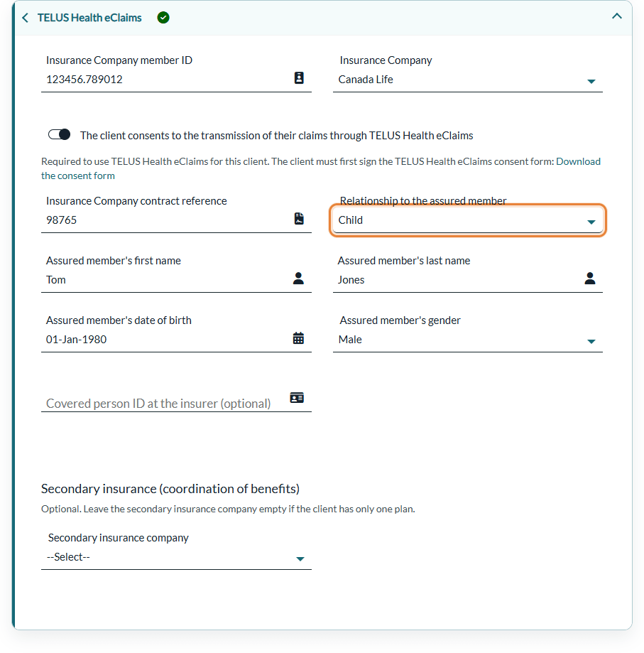Click the member ID badge icon
This screenshot has height=653, width=644.
click(x=299, y=78)
